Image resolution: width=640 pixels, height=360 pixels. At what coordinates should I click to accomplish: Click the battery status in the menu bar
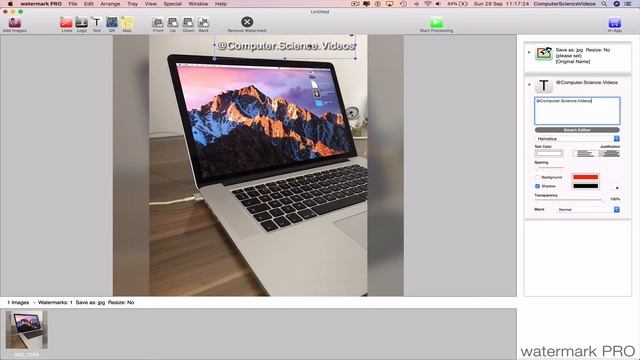(x=457, y=4)
